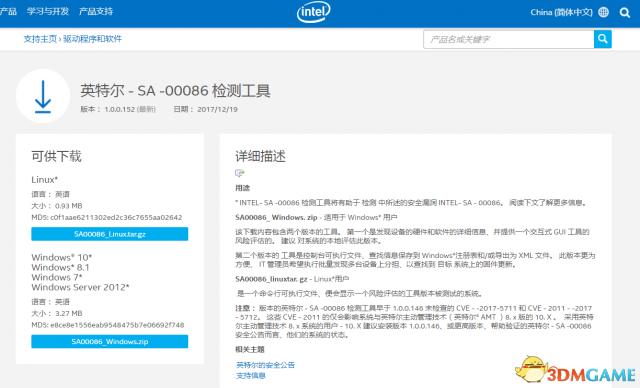Click the Windows* 10* label
This screenshot has width=640, height=388.
[x=62, y=257]
